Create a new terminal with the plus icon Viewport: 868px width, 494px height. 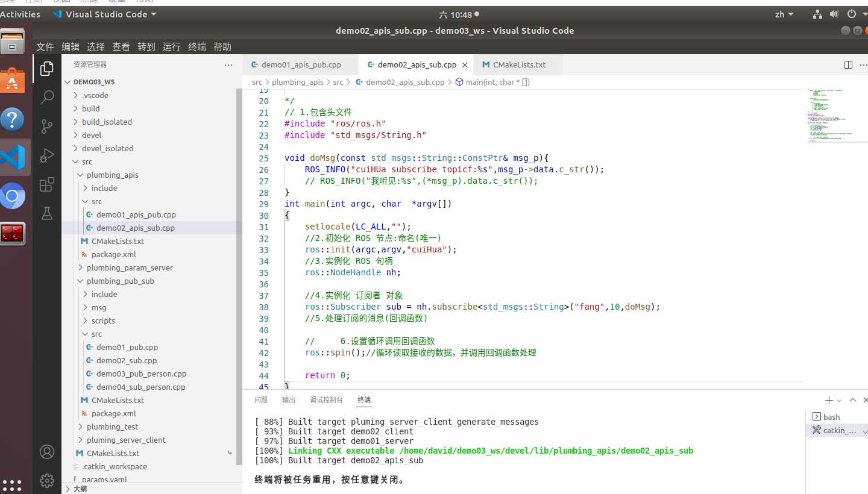point(828,399)
